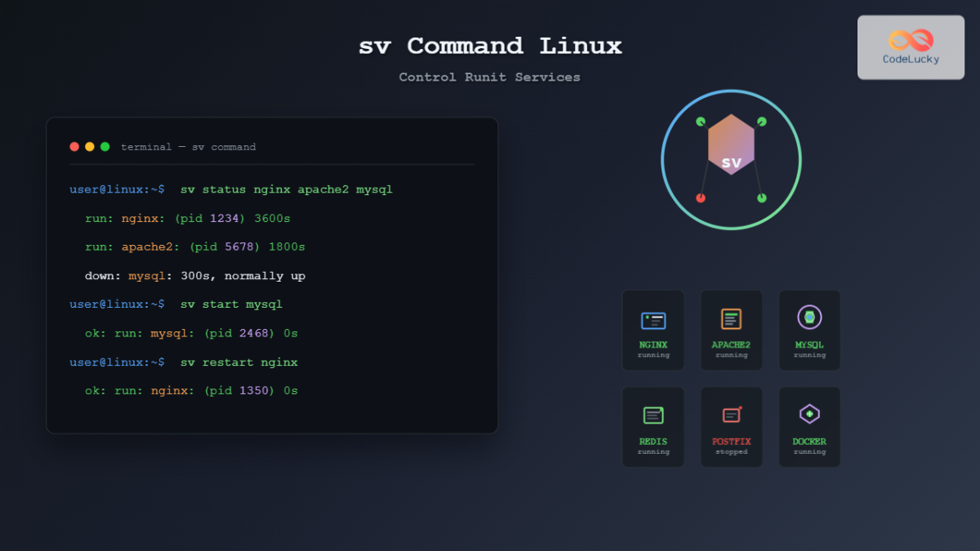Select the down: mysql output line
980x551 pixels.
pos(194,275)
